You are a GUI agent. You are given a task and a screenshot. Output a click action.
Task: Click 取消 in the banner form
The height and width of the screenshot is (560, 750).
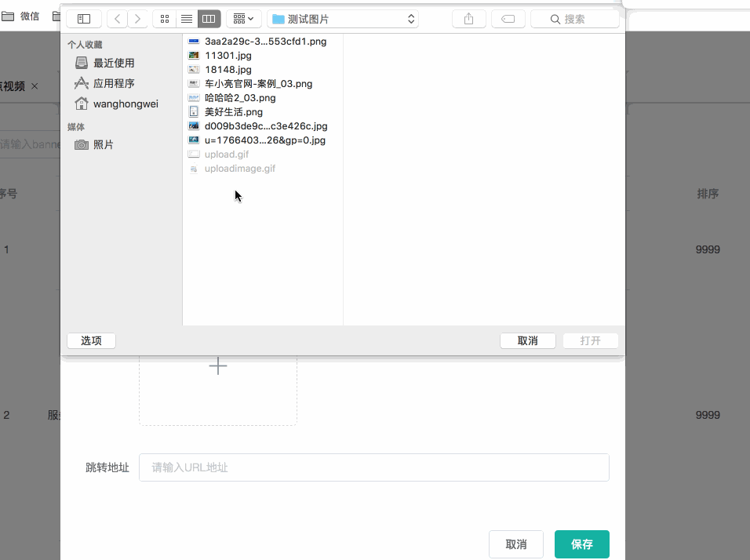(x=516, y=544)
